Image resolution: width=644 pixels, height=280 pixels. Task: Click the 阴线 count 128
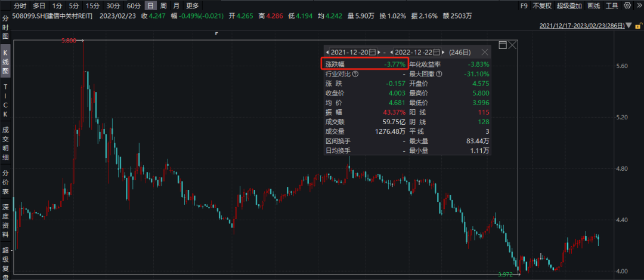[x=484, y=122]
